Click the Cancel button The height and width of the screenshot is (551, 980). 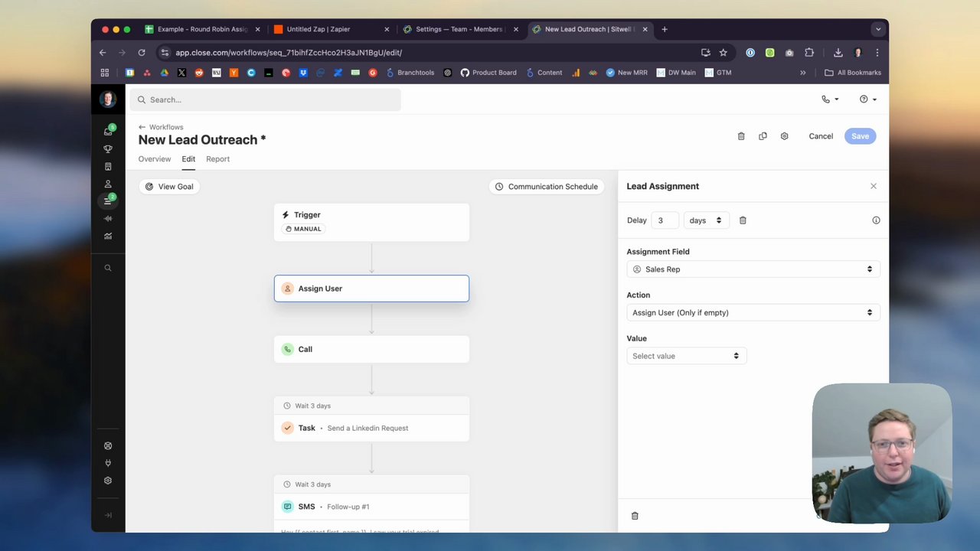[x=821, y=136]
